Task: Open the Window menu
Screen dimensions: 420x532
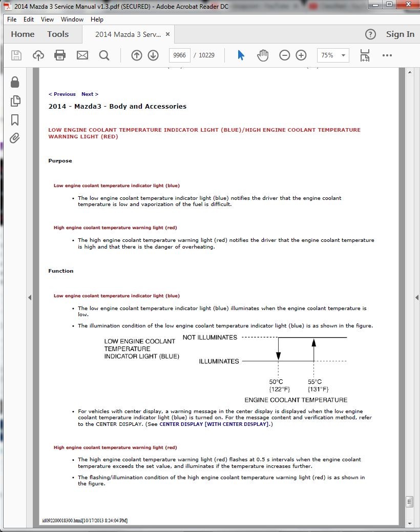Action: click(72, 19)
